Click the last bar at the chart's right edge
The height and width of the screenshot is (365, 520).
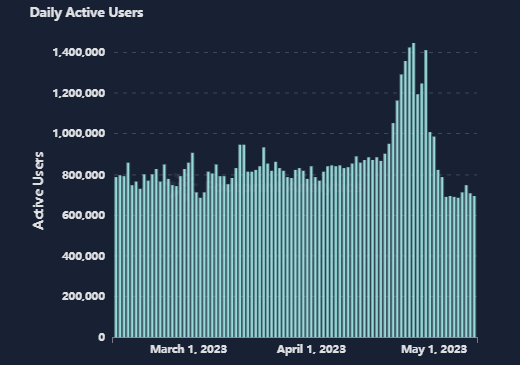tap(474, 267)
